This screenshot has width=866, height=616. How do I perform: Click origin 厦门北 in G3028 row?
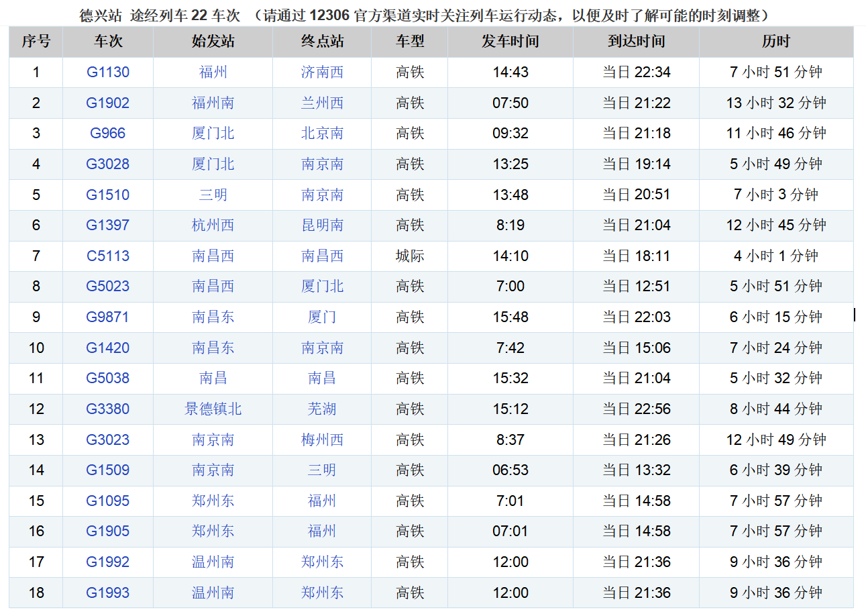click(213, 164)
